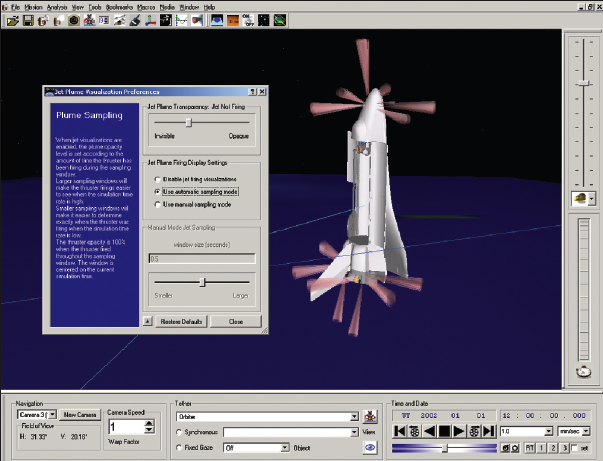Viewport: 603px width, 461px height.
Task: Select Disable jet firing visualizations option
Action: [x=157, y=179]
